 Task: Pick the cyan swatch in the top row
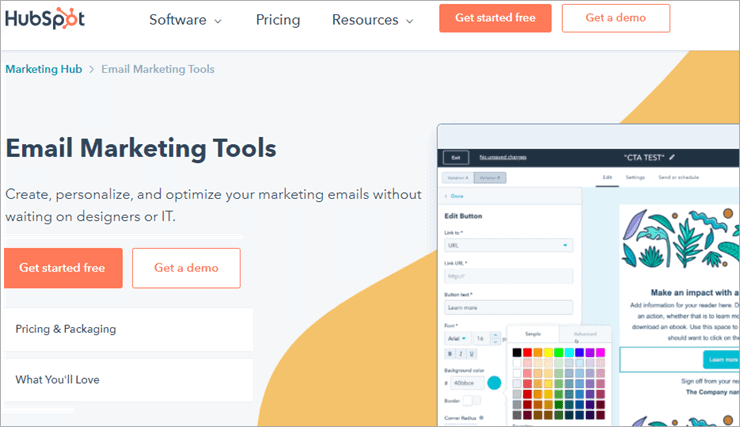(x=569, y=352)
